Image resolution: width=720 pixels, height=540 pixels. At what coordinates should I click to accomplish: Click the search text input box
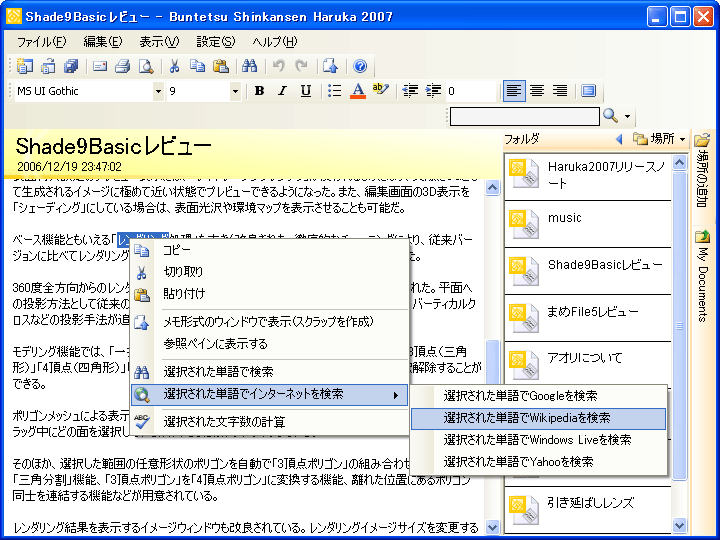tap(524, 116)
